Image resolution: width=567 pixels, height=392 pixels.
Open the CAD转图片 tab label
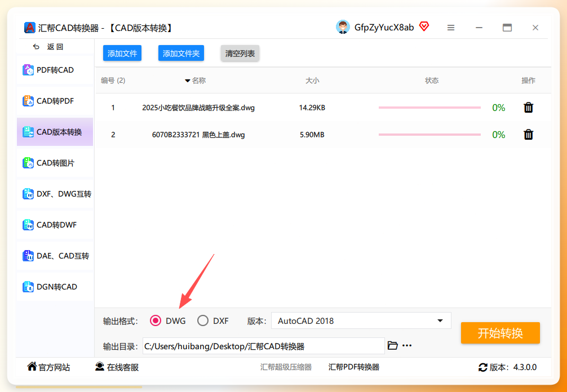click(55, 163)
